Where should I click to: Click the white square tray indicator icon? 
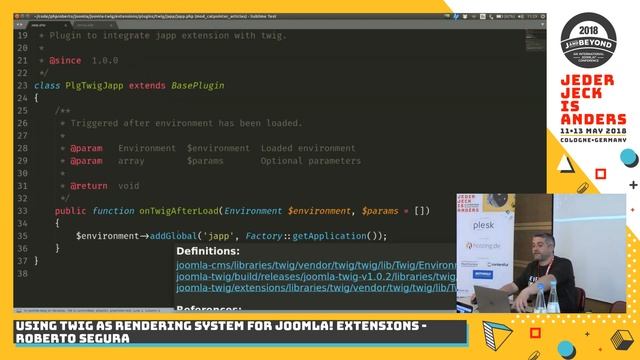(483, 16)
